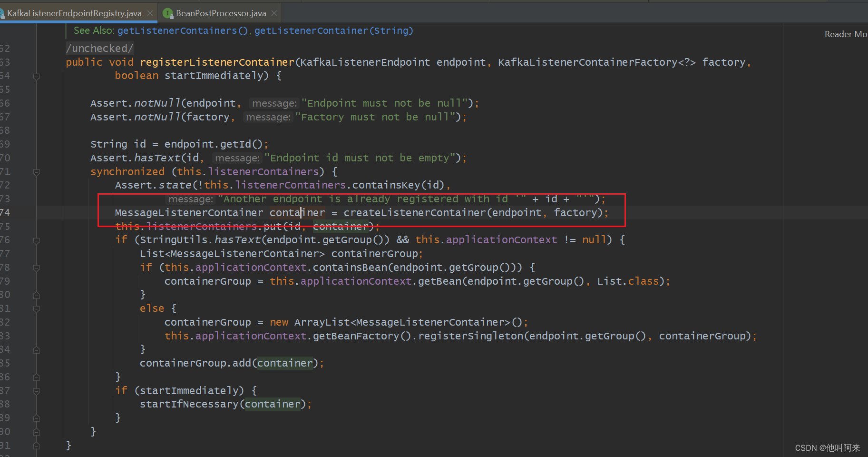Image resolution: width=868 pixels, height=457 pixels.
Task: Close the KafkaListenerEndpointRegistry.java tab
Action: coord(150,13)
